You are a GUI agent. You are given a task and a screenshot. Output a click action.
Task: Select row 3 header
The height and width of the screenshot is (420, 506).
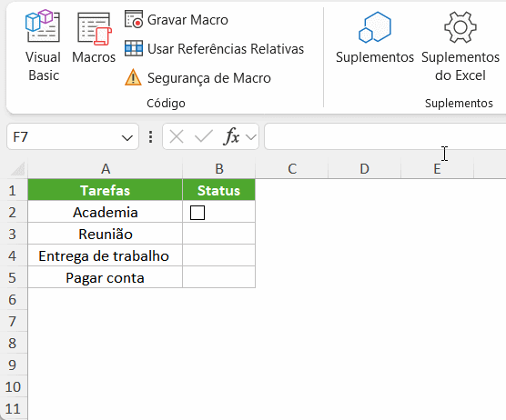[x=14, y=234]
